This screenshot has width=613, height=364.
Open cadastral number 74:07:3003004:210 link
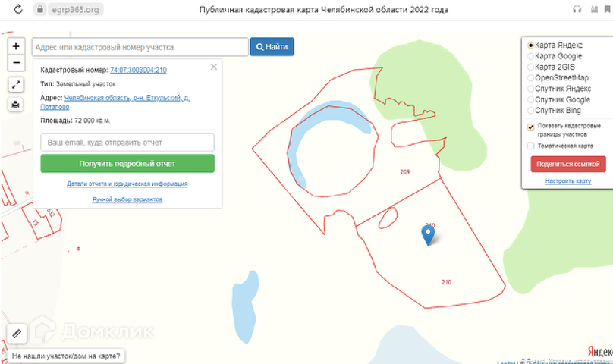(138, 70)
